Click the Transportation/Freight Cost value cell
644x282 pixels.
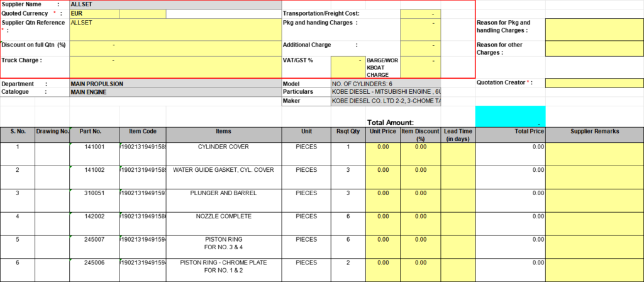[421, 13]
